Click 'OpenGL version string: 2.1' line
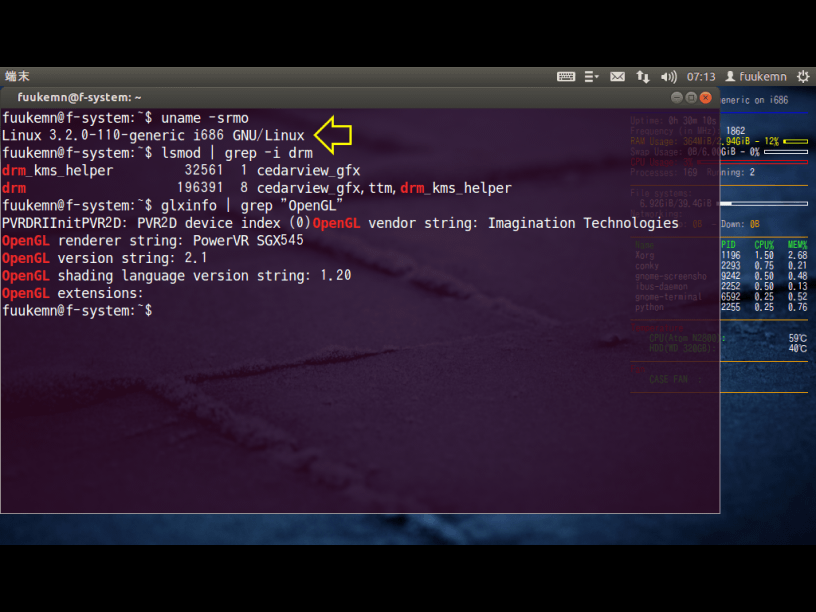This screenshot has width=816, height=612. click(x=105, y=258)
